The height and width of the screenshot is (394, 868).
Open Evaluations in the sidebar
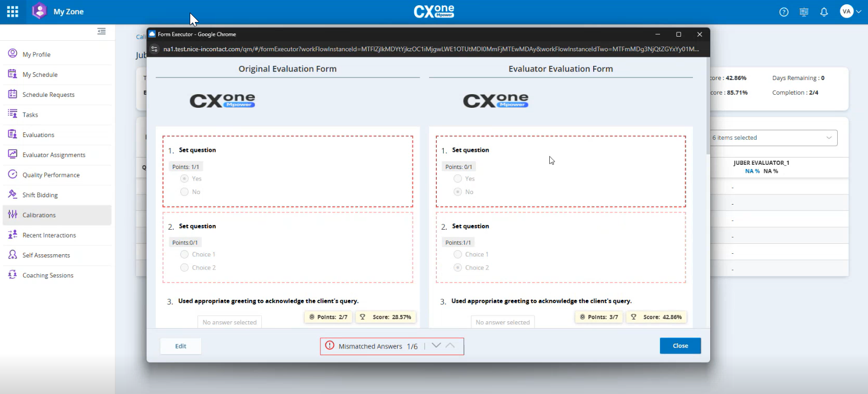[x=38, y=135]
